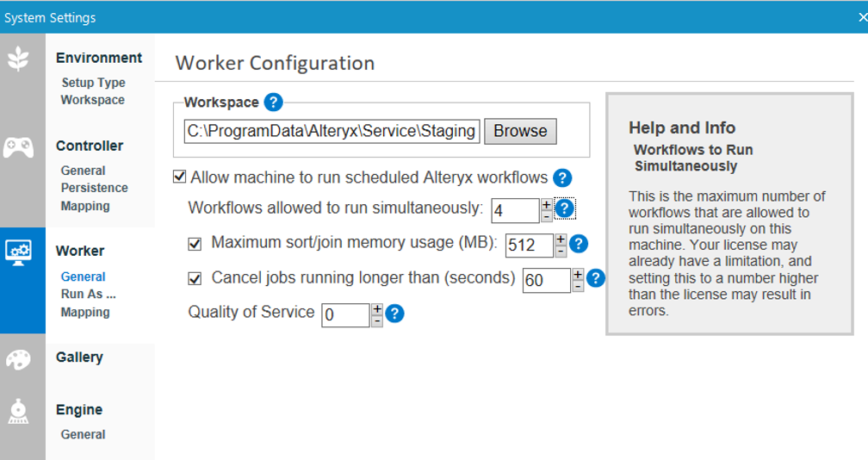This screenshot has width=868, height=460.
Task: Click the Environment leaf sidebar icon
Action: [18, 59]
